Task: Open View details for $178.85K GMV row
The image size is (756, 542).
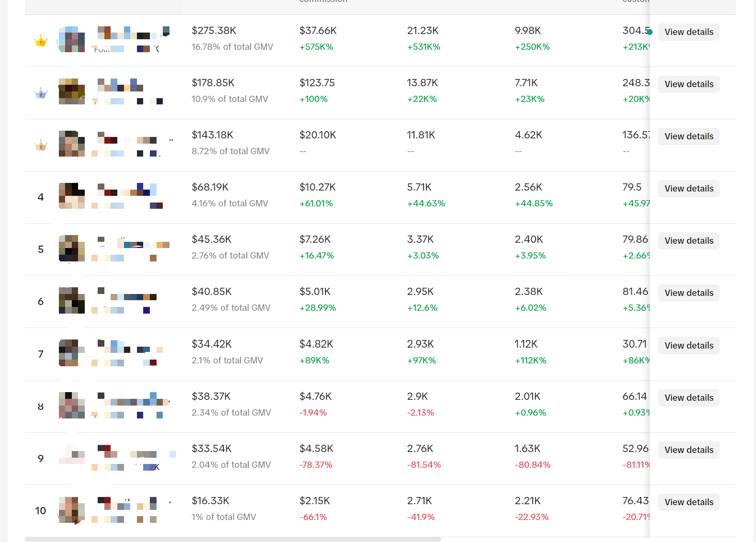Action: 688,84
